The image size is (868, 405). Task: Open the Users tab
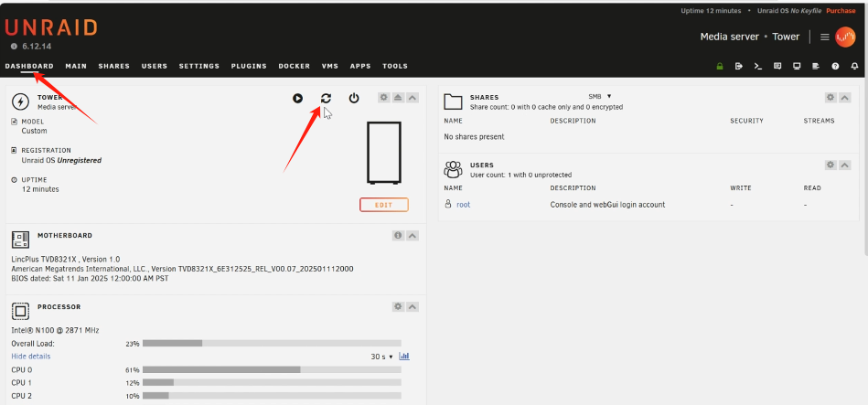pyautogui.click(x=155, y=66)
